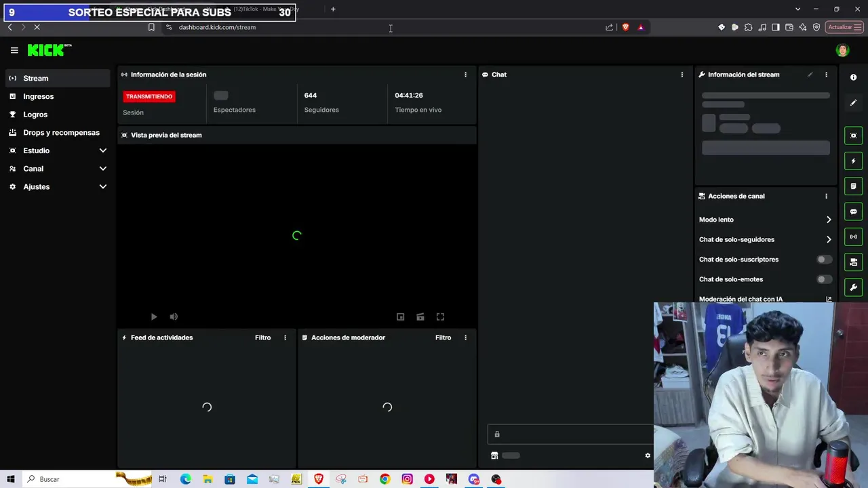The width and height of the screenshot is (868, 488).
Task: Play the stream preview
Action: (x=154, y=317)
